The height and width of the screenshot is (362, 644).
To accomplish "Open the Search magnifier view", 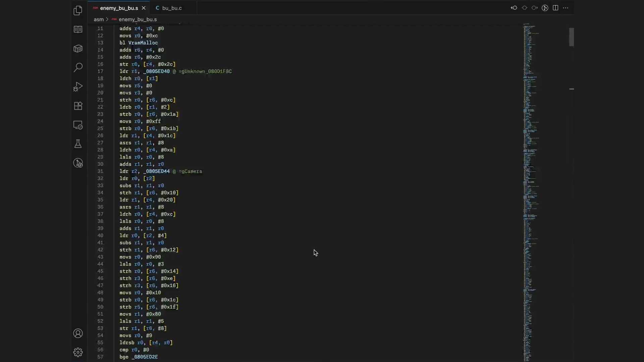I will click(x=78, y=67).
